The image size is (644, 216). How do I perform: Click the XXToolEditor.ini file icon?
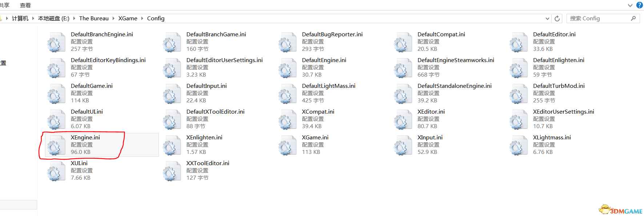[x=172, y=171]
